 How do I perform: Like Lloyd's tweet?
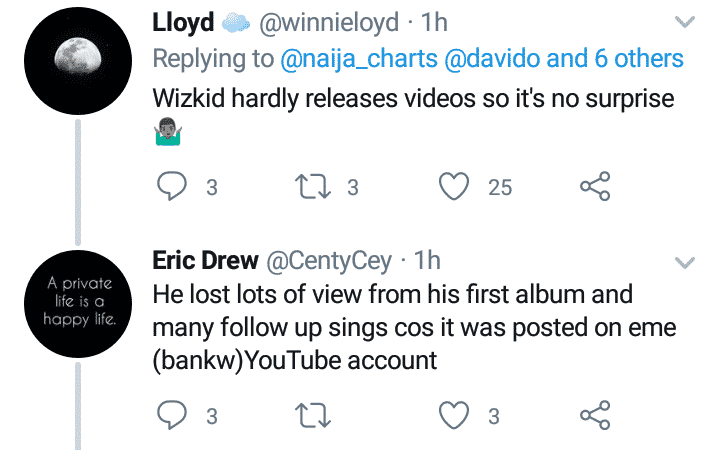[457, 187]
